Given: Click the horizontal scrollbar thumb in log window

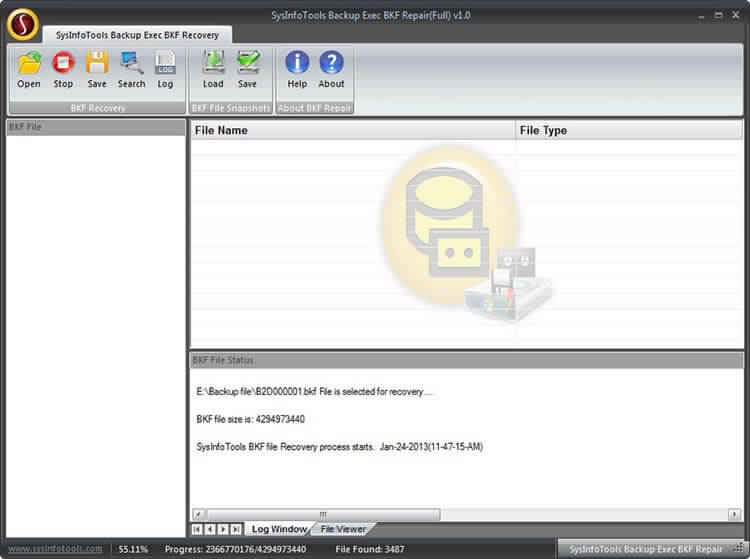Looking at the screenshot, I should tap(323, 515).
